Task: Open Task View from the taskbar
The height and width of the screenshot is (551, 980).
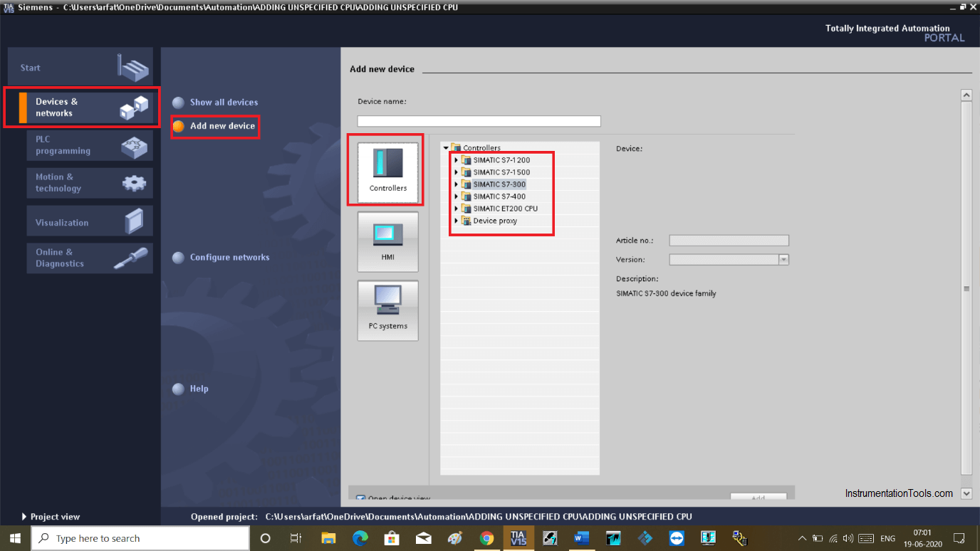Action: 296,538
